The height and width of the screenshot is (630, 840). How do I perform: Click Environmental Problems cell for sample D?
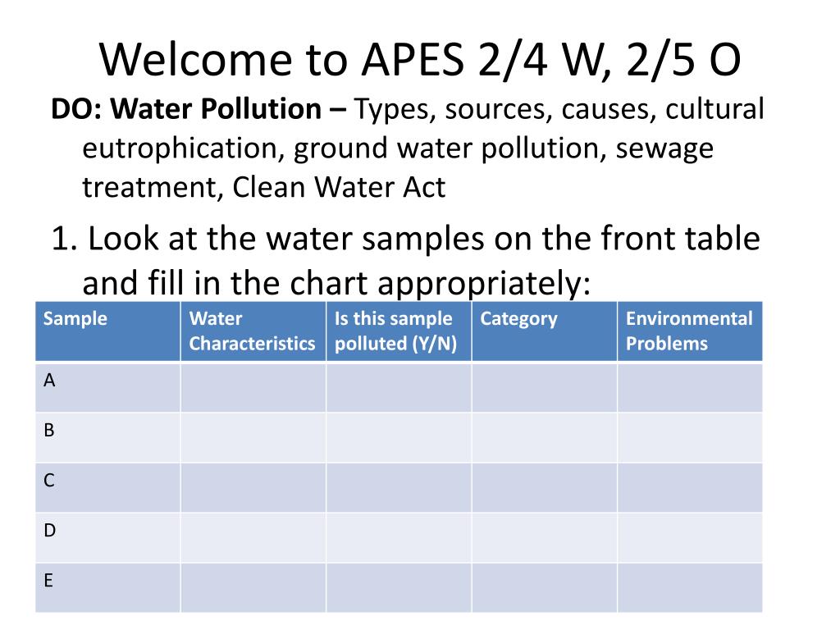tap(690, 538)
